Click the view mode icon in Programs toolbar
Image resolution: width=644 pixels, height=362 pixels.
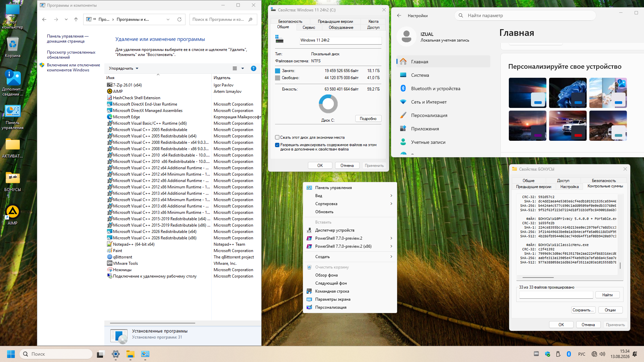tap(235, 68)
